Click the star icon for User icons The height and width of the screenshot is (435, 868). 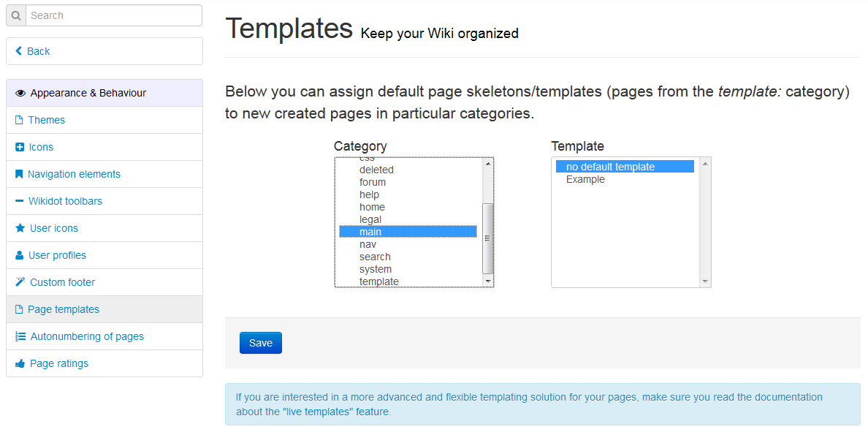20,229
